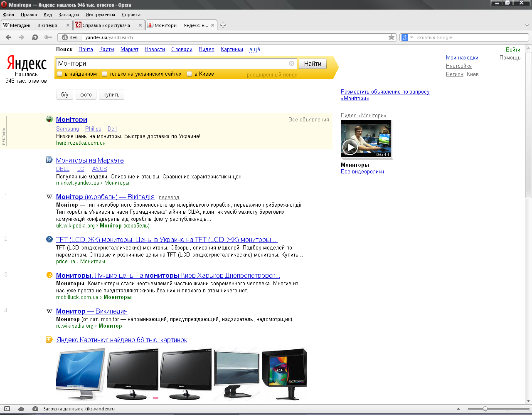Open the Маркет link

click(x=129, y=49)
